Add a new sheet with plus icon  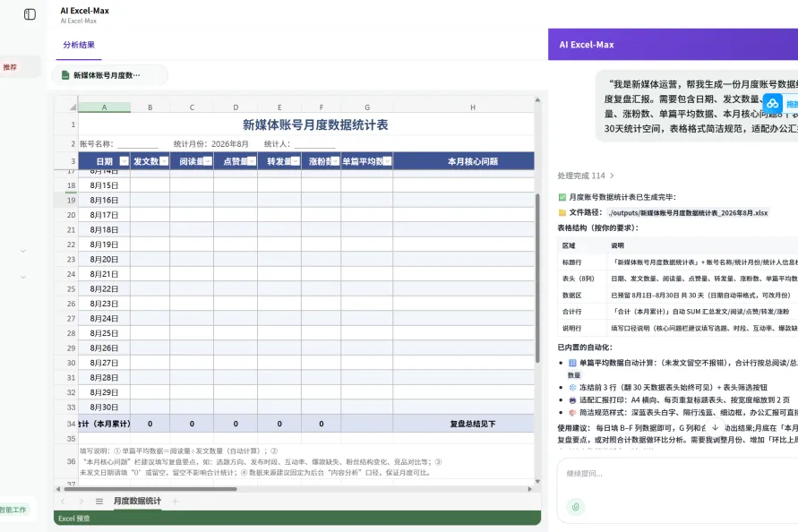point(175,502)
